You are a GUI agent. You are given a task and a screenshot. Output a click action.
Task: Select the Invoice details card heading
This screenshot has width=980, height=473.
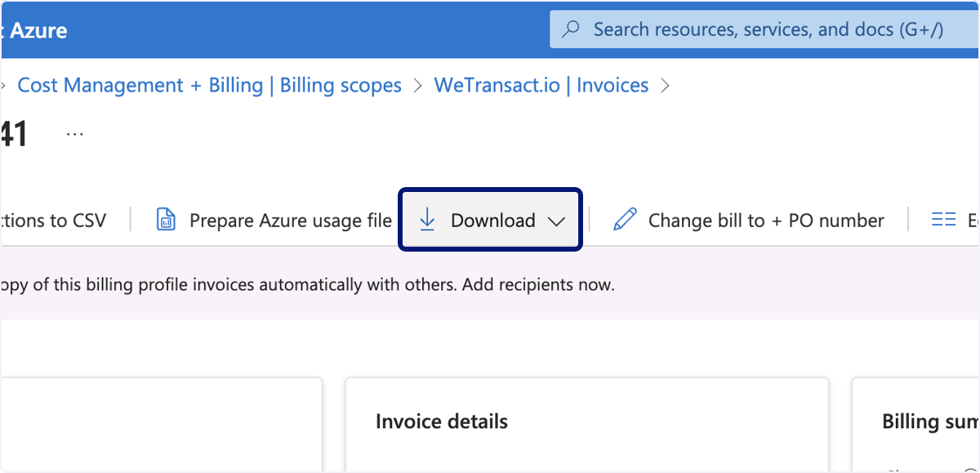click(x=442, y=422)
